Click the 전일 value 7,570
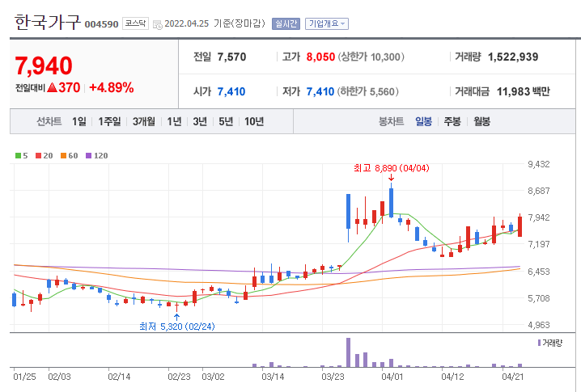Viewport: 581px width, 392px height. pyautogui.click(x=231, y=57)
